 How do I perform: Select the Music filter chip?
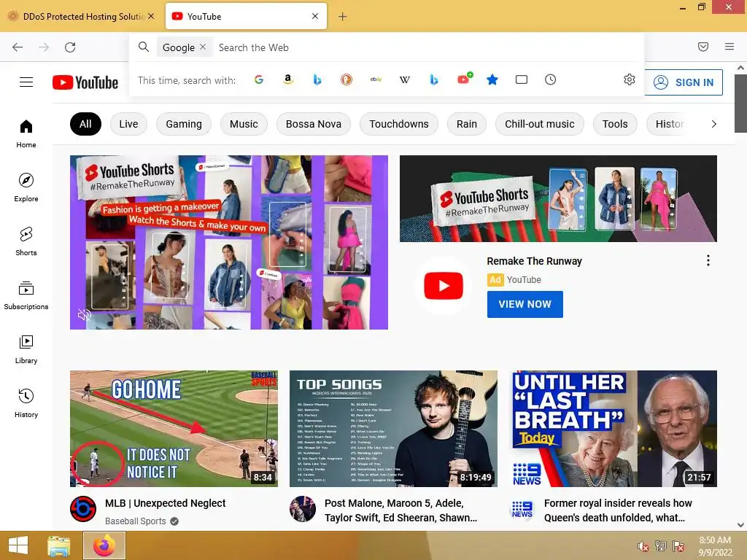click(244, 124)
